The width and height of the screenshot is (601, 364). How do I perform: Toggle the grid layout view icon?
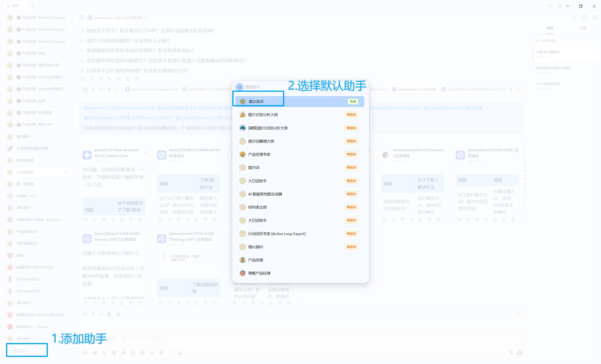pyautogui.click(x=109, y=314)
